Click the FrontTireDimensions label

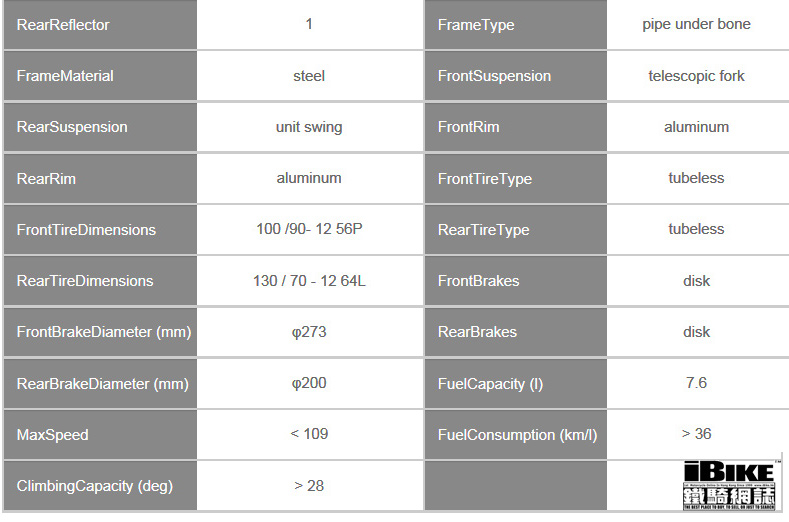coord(86,230)
